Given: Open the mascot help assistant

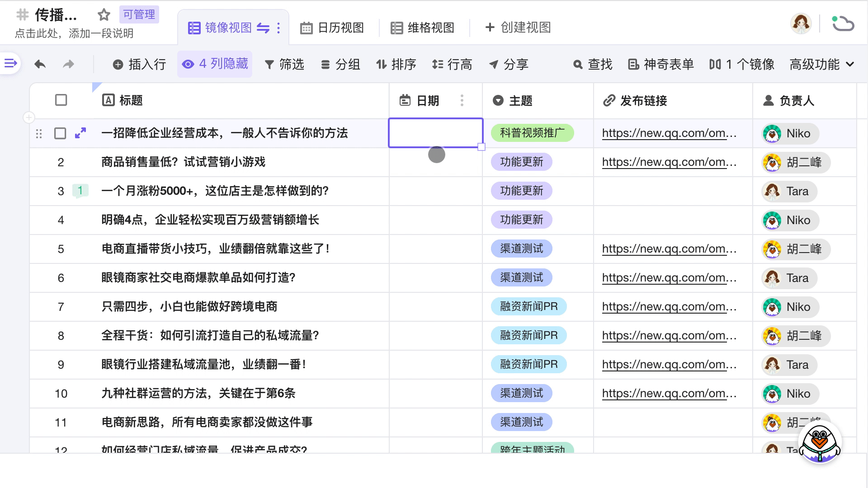Looking at the screenshot, I should tap(820, 442).
